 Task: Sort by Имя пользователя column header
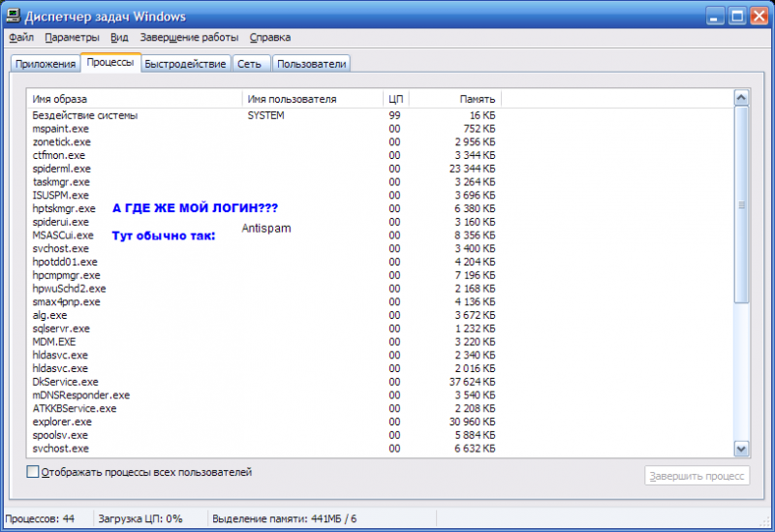[x=312, y=99]
